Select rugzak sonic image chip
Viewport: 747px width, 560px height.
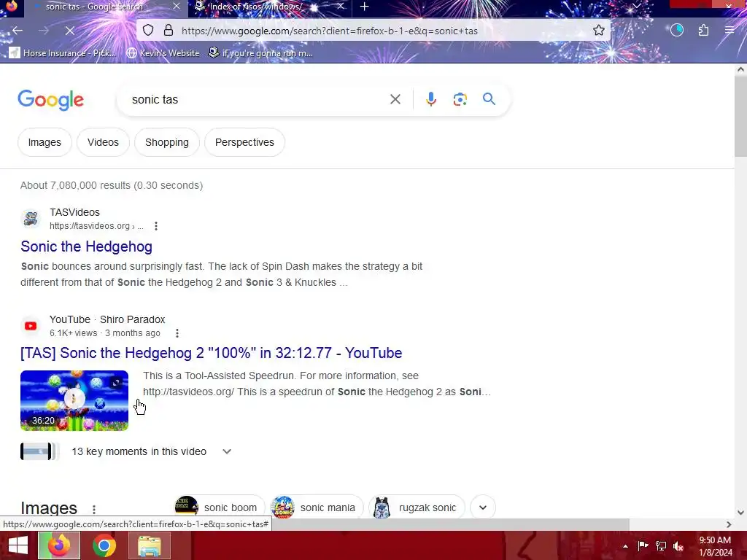pos(417,507)
